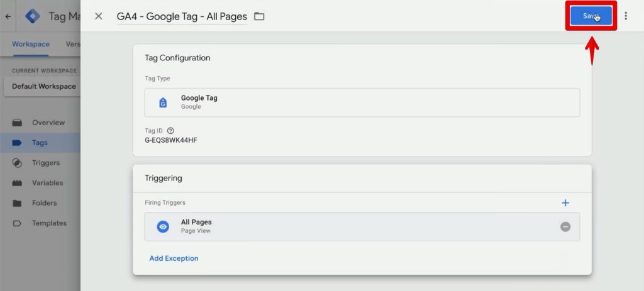The width and height of the screenshot is (644, 291).
Task: Click the Tag ID value G-EQS8WK44HF
Action: [171, 140]
